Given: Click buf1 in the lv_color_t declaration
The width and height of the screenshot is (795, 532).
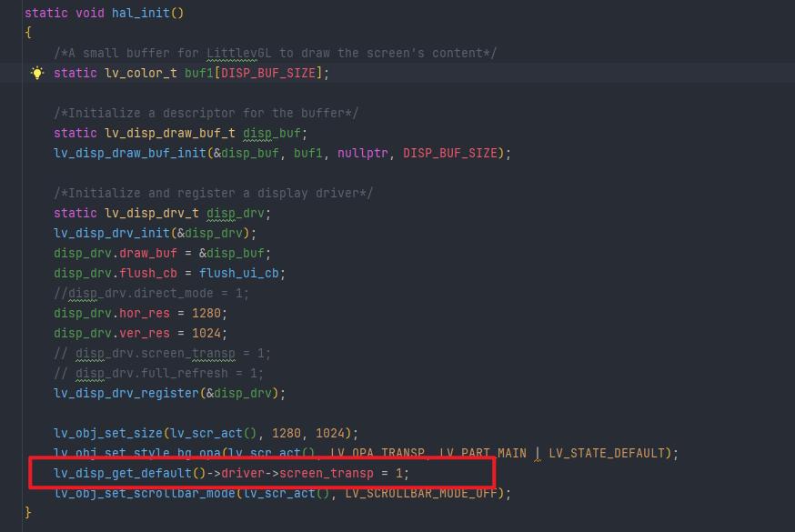Looking at the screenshot, I should [198, 73].
